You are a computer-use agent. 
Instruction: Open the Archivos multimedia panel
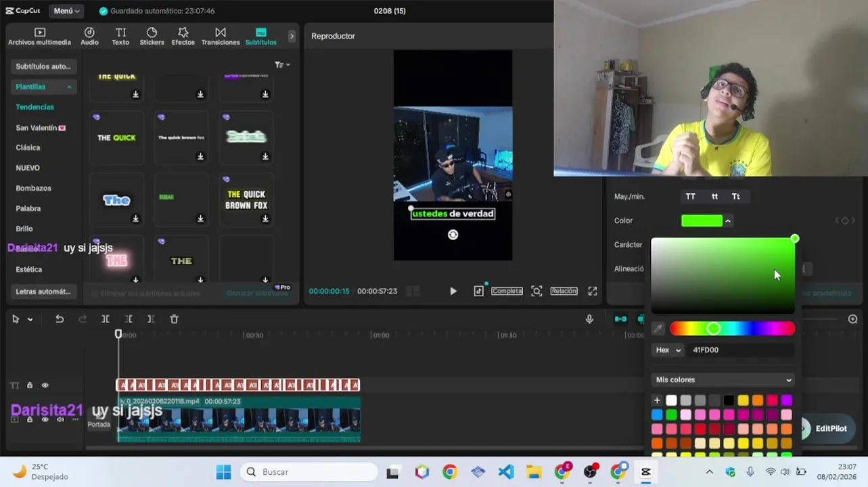click(39, 37)
